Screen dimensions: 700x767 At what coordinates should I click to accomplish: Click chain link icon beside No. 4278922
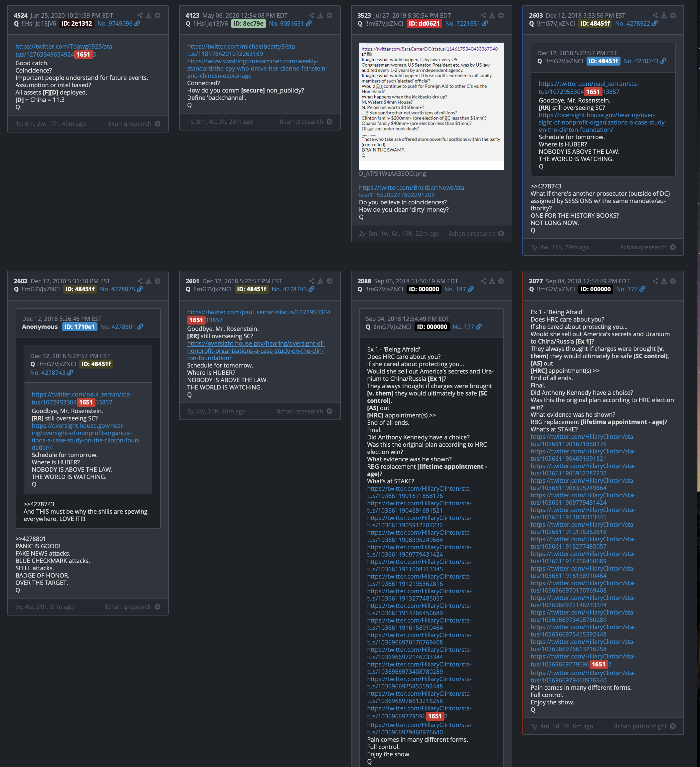coord(655,24)
